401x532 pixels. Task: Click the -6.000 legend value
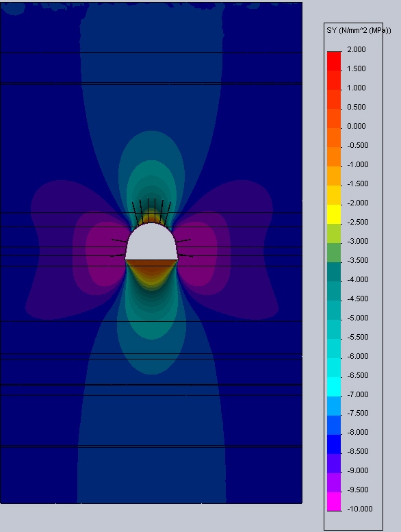click(358, 356)
